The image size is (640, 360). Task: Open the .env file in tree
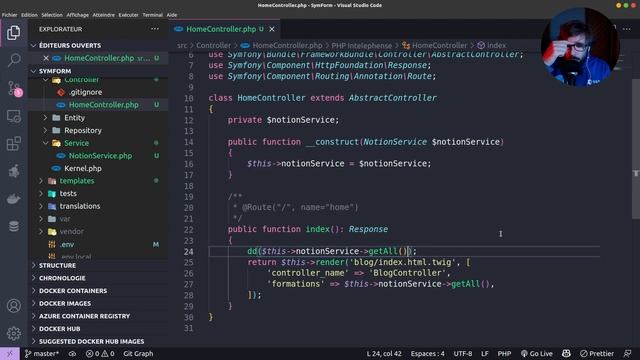[x=67, y=244]
